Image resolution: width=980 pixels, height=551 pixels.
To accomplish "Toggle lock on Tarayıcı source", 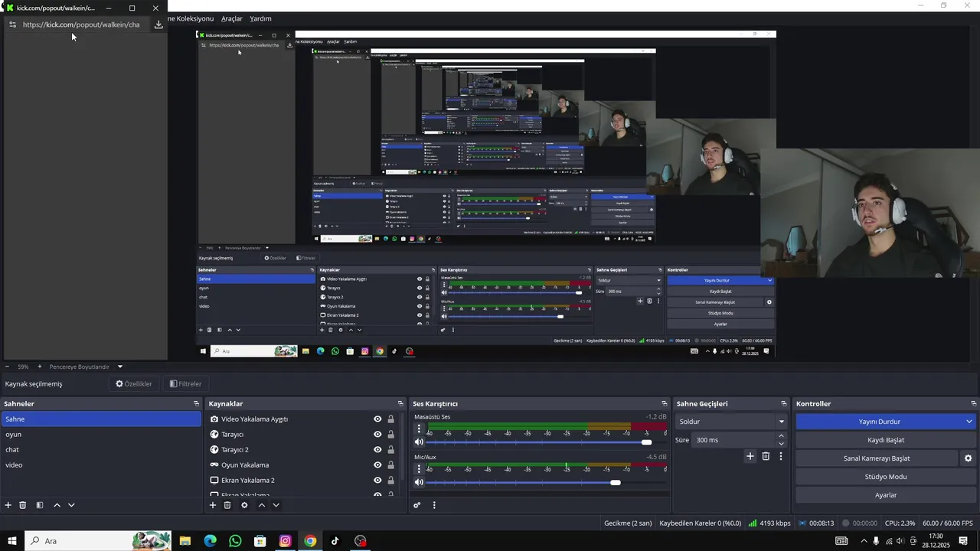I will [x=390, y=435].
